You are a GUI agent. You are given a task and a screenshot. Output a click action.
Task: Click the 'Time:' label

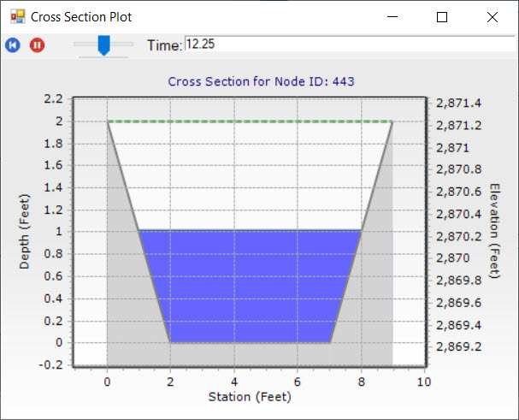(164, 45)
